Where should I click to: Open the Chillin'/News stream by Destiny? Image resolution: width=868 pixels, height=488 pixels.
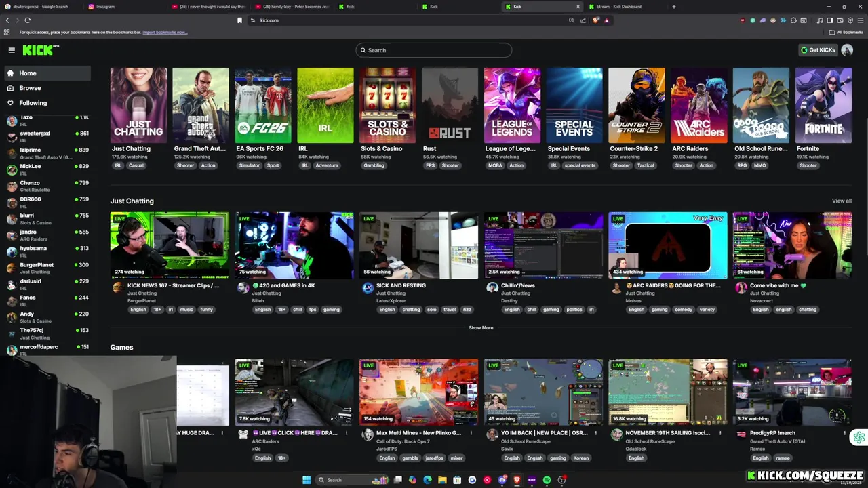click(x=543, y=245)
